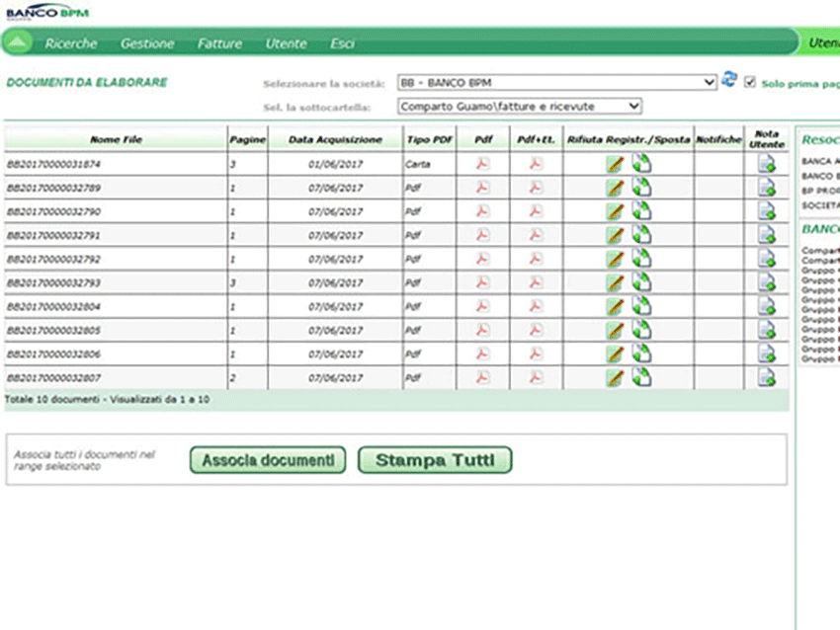Move document BB20170000032793 using the Sposta icon
This screenshot has width=840, height=630.
pyautogui.click(x=641, y=281)
